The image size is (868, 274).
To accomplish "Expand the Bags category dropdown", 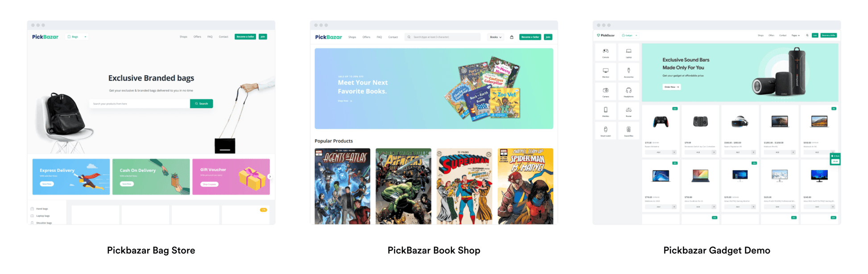I will pyautogui.click(x=77, y=37).
